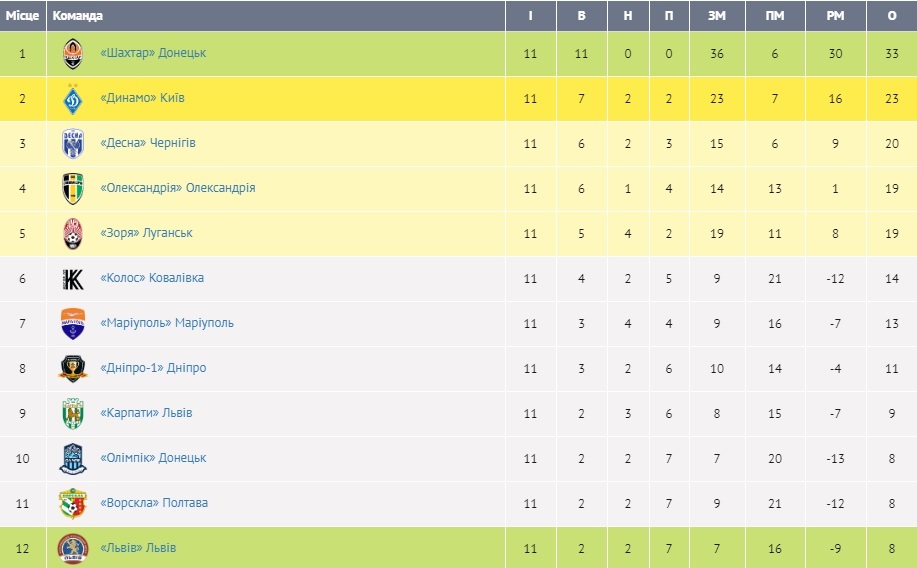917x568 pixels.
Task: Open the «Динамо» Київ team link
Action: pyautogui.click(x=142, y=98)
